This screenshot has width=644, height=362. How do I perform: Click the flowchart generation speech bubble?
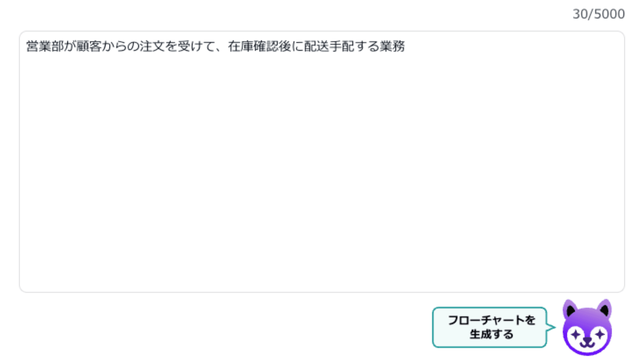coord(490,327)
